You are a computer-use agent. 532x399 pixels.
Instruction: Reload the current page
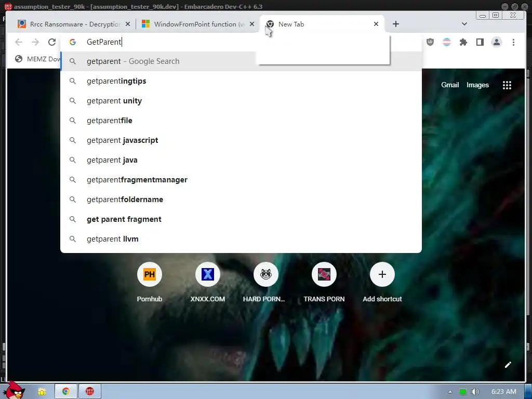pos(52,42)
